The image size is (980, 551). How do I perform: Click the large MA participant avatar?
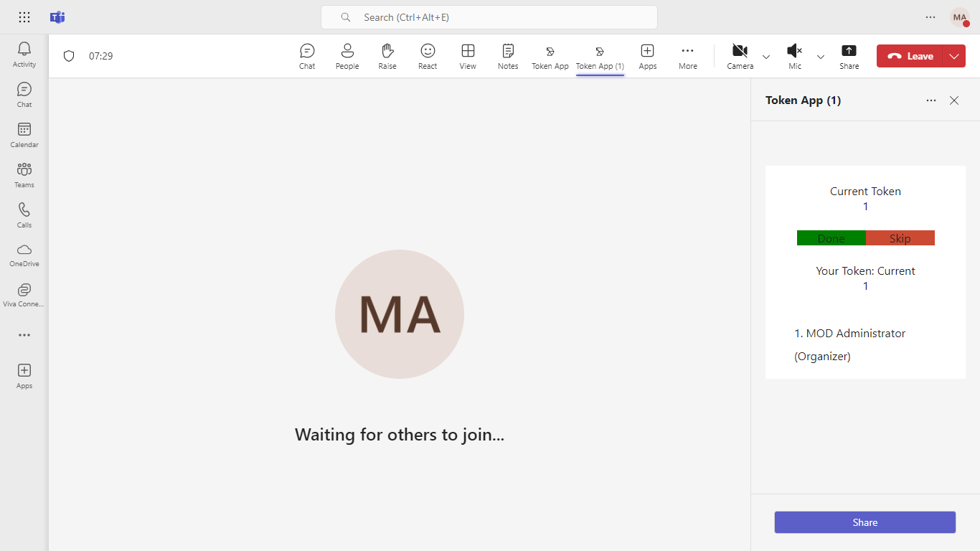pyautogui.click(x=400, y=314)
